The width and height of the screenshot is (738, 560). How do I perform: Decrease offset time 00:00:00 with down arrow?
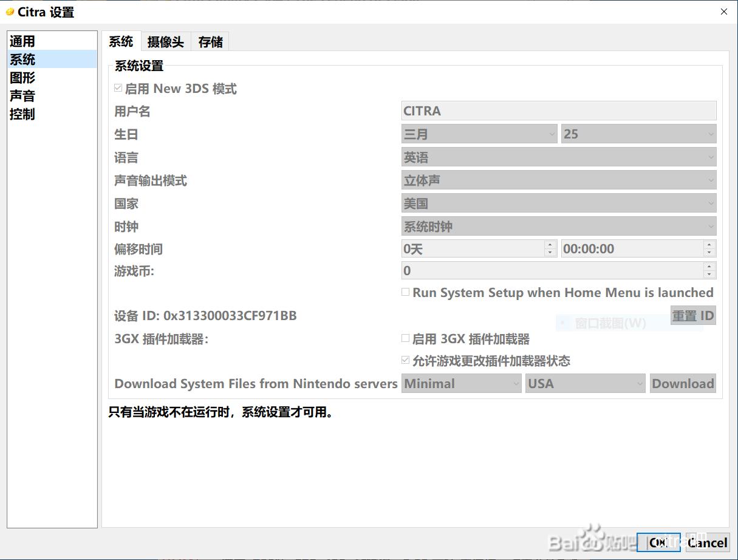tap(709, 253)
